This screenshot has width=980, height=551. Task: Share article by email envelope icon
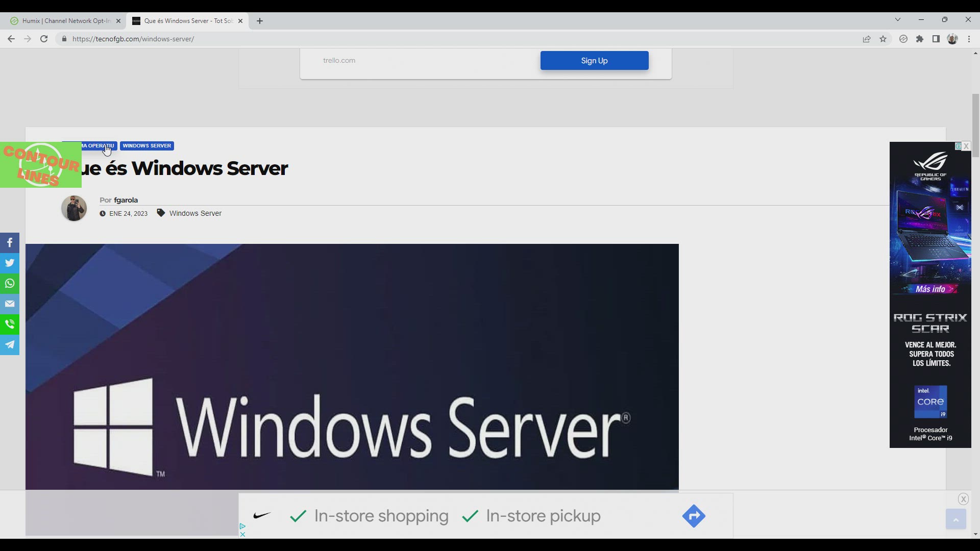(10, 304)
